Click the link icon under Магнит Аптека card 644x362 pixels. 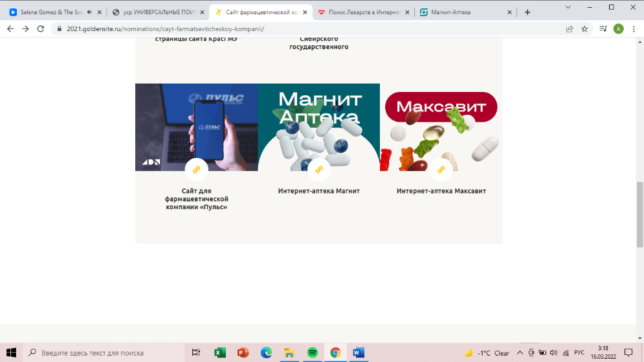coord(318,170)
